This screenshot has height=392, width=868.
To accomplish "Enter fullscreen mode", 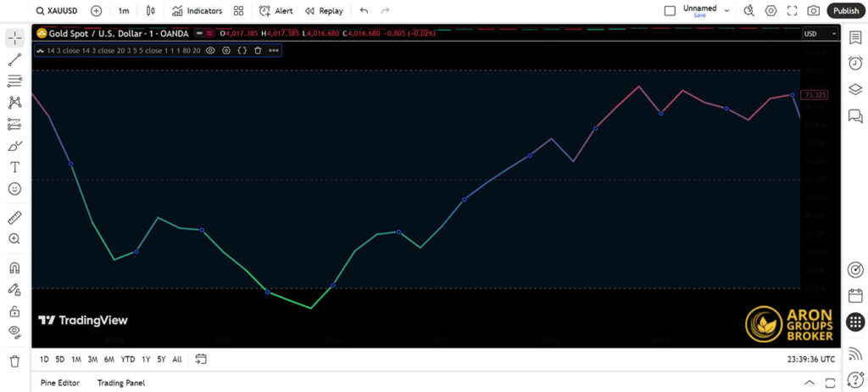I will tap(793, 11).
